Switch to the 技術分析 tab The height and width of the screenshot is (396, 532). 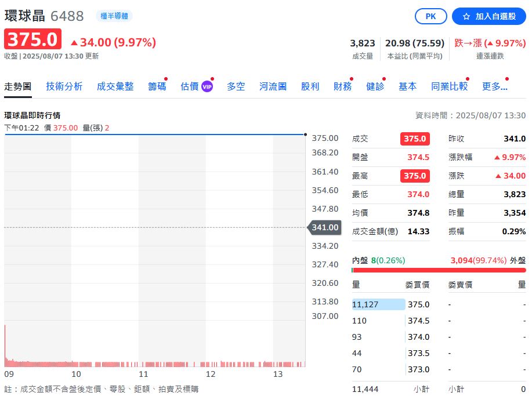click(x=64, y=86)
